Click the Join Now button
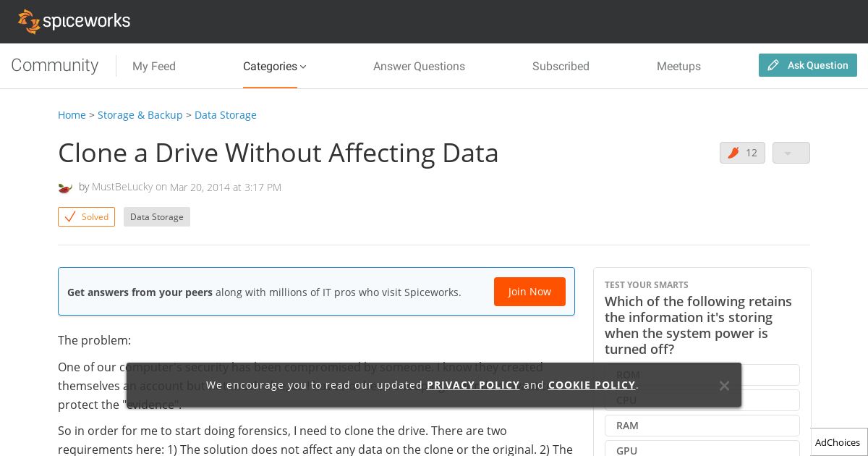Viewport: 868px width, 456px height. [529, 292]
